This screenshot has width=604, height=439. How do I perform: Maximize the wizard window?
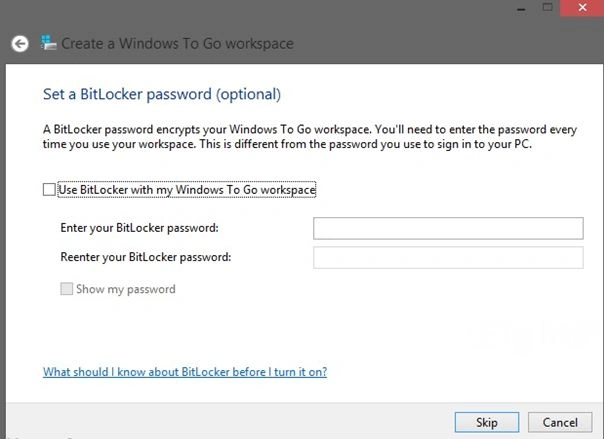pos(547,7)
